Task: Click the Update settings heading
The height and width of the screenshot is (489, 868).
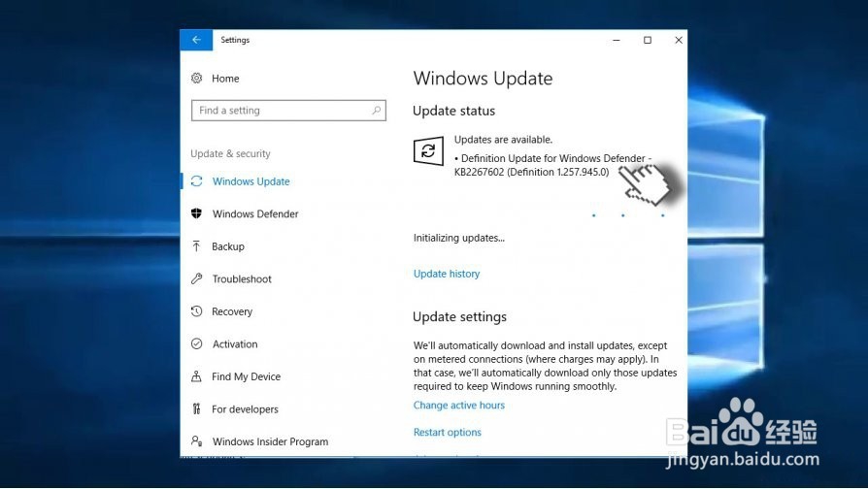Action: (459, 317)
